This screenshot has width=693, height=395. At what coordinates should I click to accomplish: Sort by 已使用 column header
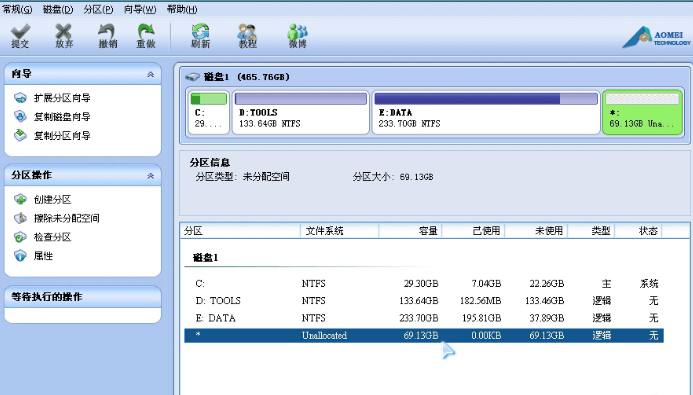click(x=473, y=231)
